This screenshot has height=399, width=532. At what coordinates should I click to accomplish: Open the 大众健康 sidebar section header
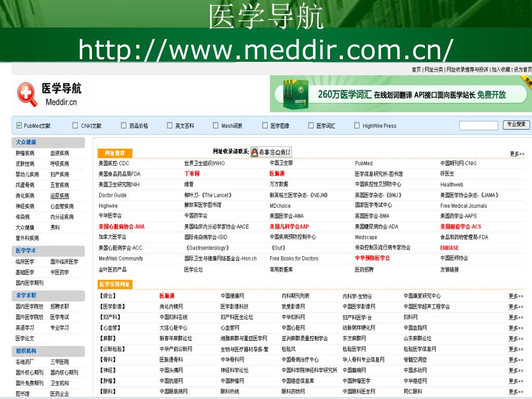click(x=48, y=142)
